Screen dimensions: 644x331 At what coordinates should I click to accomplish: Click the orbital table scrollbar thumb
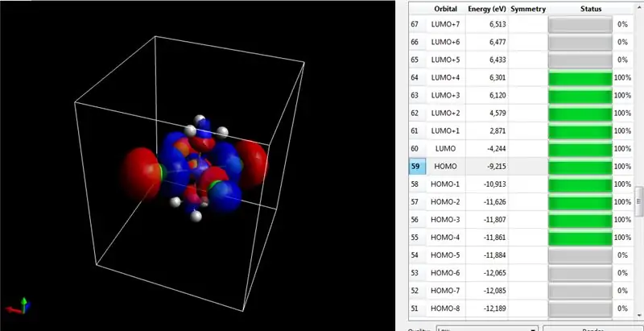[639, 201]
